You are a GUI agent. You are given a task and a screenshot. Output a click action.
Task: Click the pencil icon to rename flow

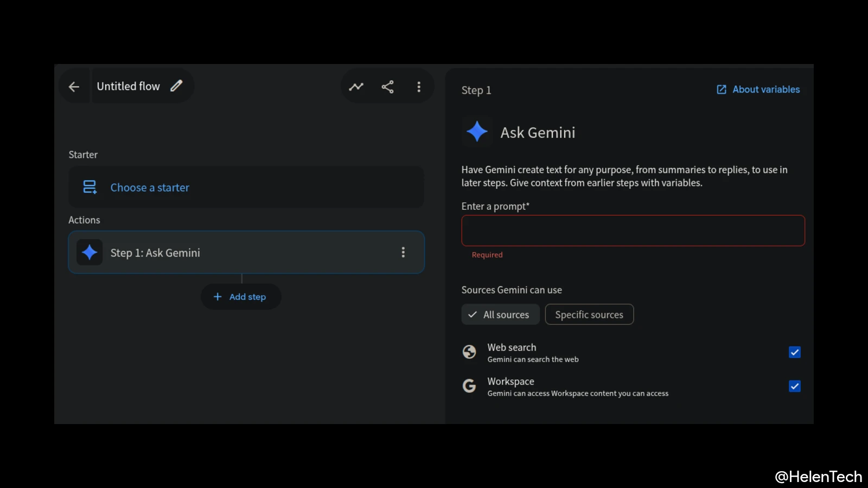coord(176,86)
